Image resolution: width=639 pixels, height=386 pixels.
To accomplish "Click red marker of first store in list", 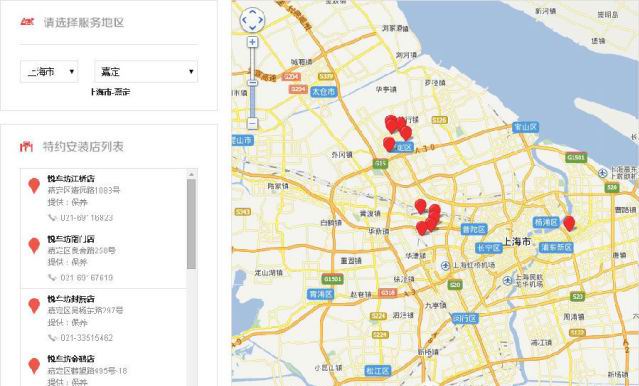I will coord(34,185).
